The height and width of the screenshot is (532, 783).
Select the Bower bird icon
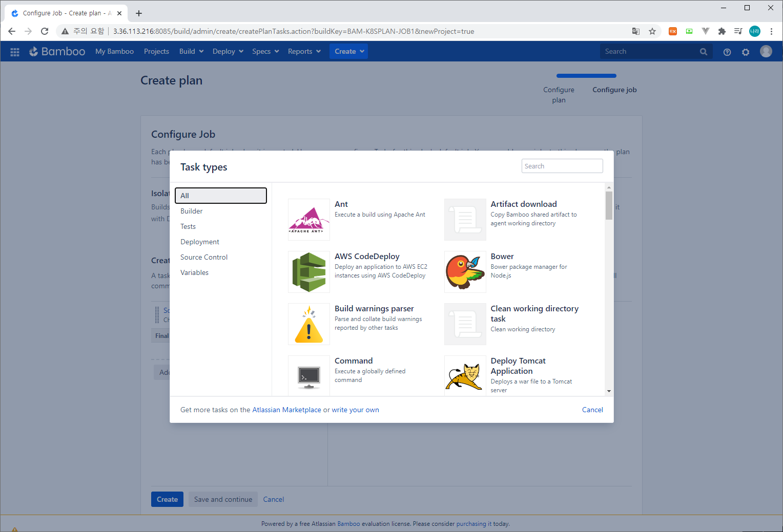click(465, 272)
